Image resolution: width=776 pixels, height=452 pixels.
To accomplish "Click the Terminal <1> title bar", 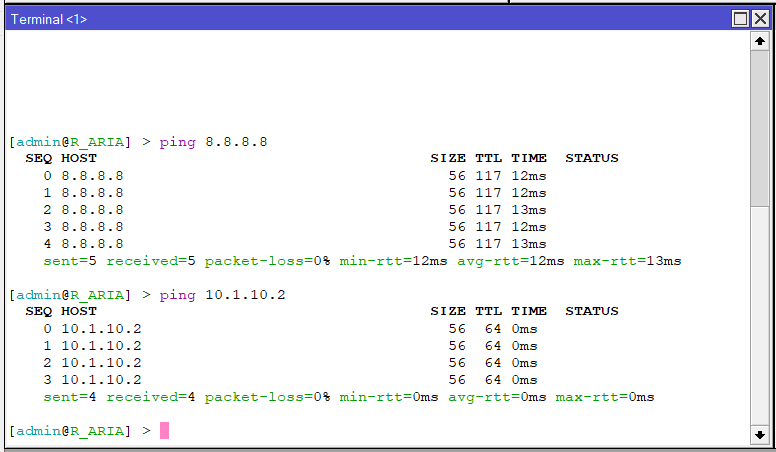I will point(350,19).
